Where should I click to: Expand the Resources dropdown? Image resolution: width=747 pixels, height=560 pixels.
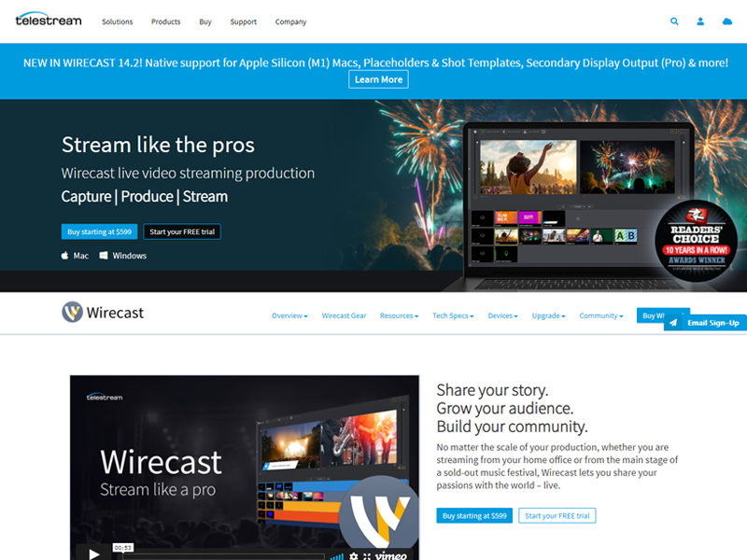coord(400,315)
